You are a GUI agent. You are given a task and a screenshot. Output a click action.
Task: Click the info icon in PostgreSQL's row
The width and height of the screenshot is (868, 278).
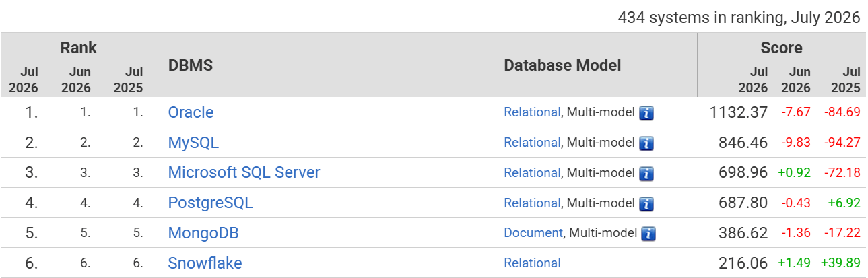tap(647, 203)
